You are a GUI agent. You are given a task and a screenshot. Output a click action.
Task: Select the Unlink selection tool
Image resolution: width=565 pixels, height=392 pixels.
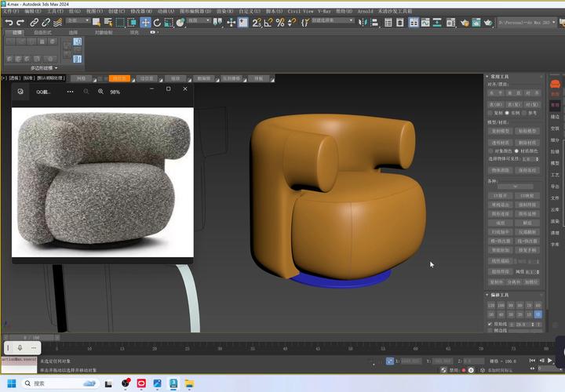click(46, 23)
